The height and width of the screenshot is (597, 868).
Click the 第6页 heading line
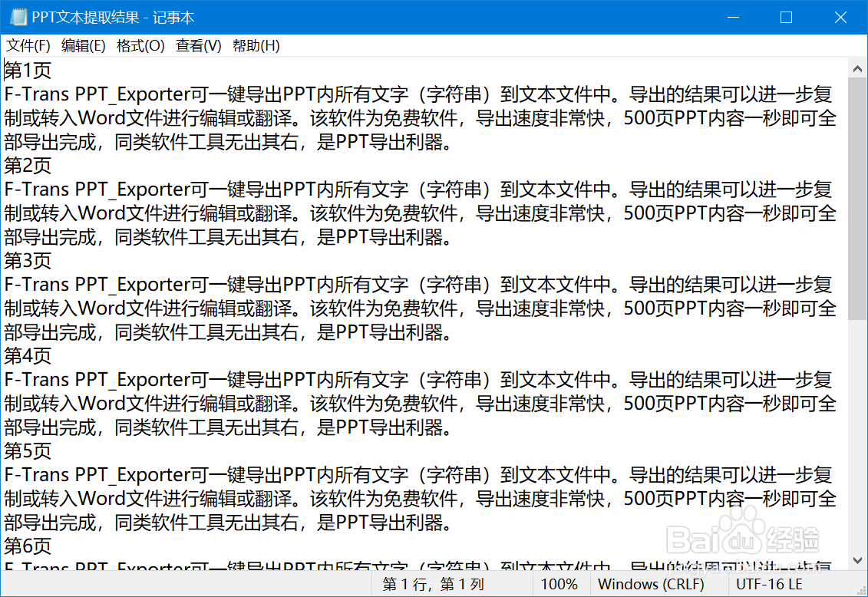[28, 546]
